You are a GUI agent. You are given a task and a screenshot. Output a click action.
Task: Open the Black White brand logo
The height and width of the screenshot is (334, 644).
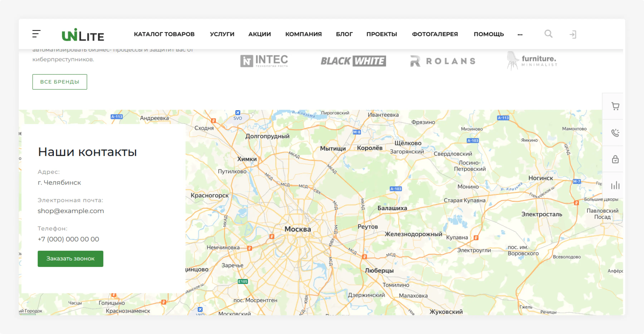[x=353, y=61]
